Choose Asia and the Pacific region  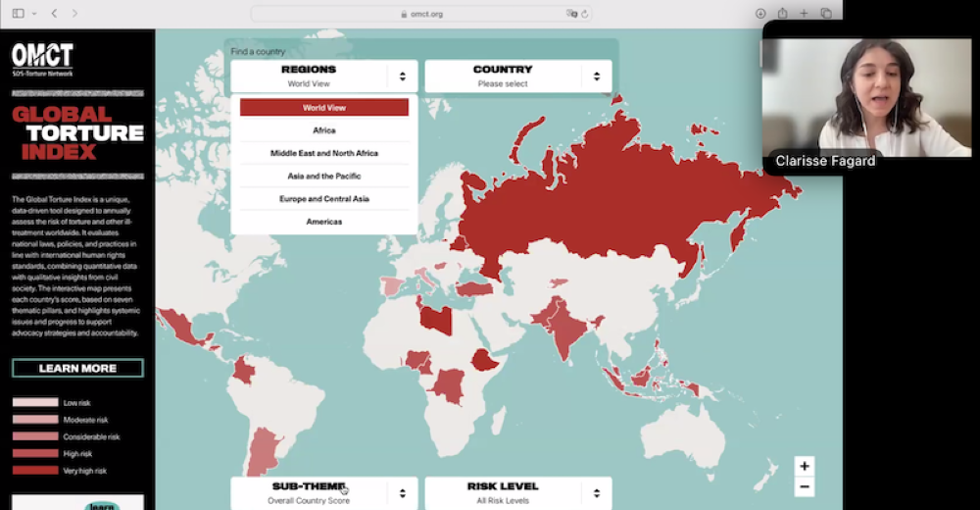click(323, 176)
